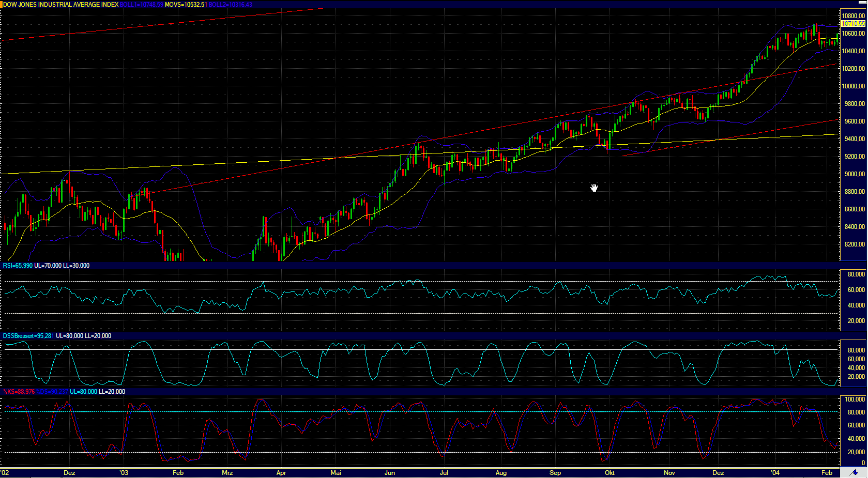Viewport: 868px width, 478px height.
Task: Click the MOVS=10532,51 moving average label
Action: point(186,5)
